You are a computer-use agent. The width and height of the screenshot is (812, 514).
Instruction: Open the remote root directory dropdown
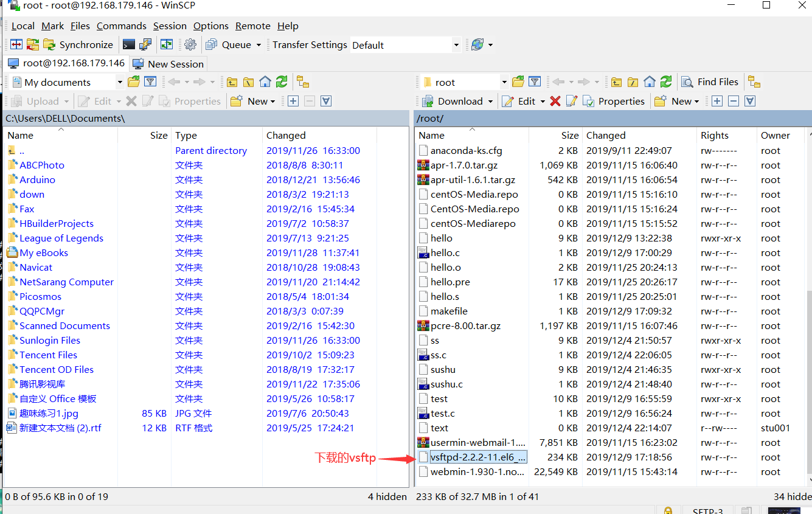pyautogui.click(x=504, y=82)
